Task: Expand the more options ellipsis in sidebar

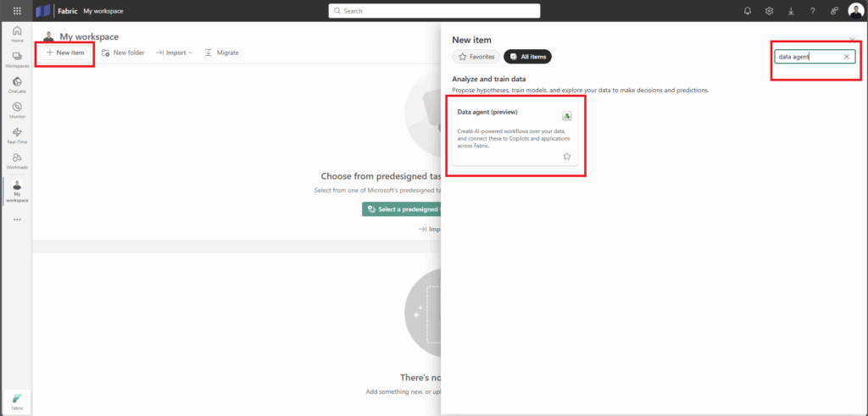Action: [x=17, y=219]
